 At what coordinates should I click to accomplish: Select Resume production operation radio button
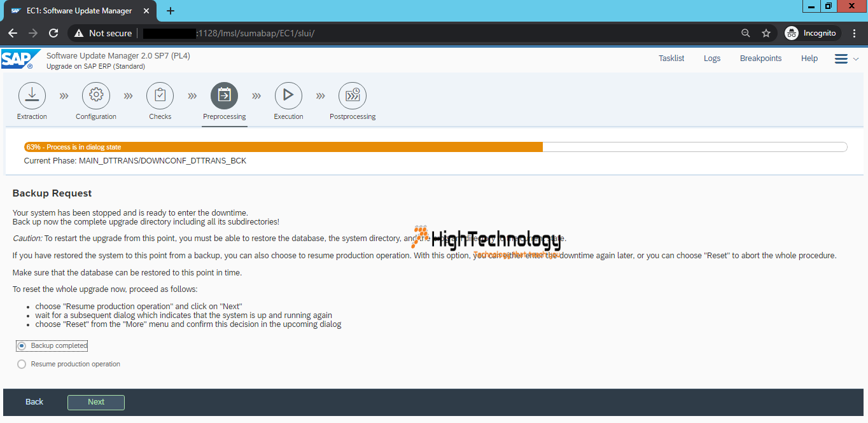click(x=22, y=364)
